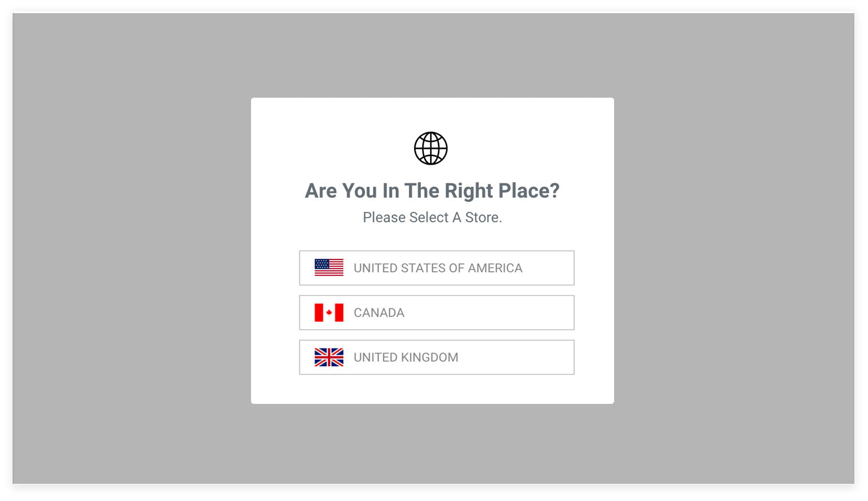Click the globe icon above the heading

coord(431,148)
